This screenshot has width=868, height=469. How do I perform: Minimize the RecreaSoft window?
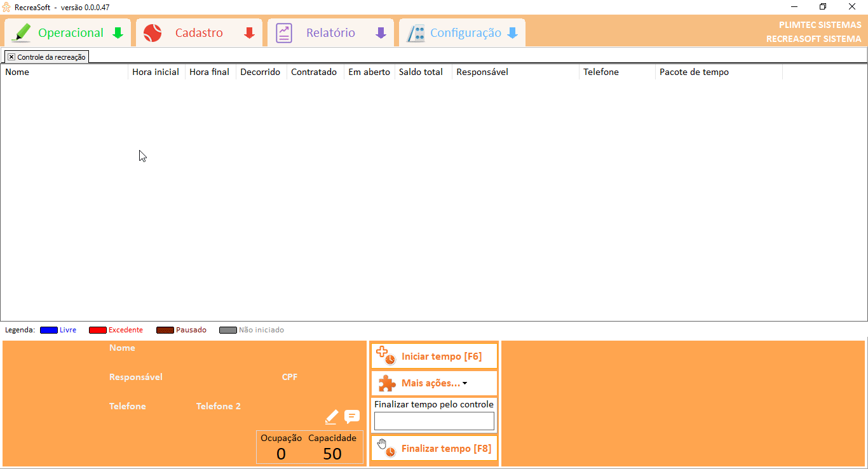[794, 6]
